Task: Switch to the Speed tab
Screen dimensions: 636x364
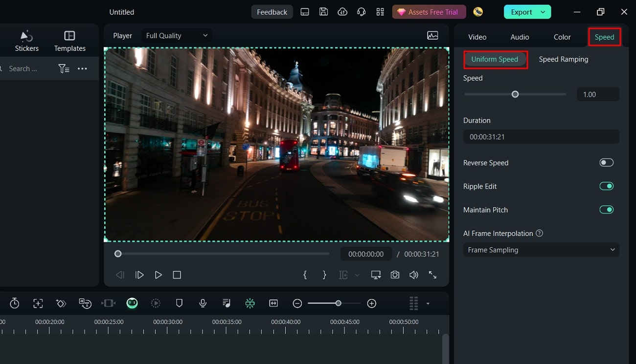Action: (605, 37)
